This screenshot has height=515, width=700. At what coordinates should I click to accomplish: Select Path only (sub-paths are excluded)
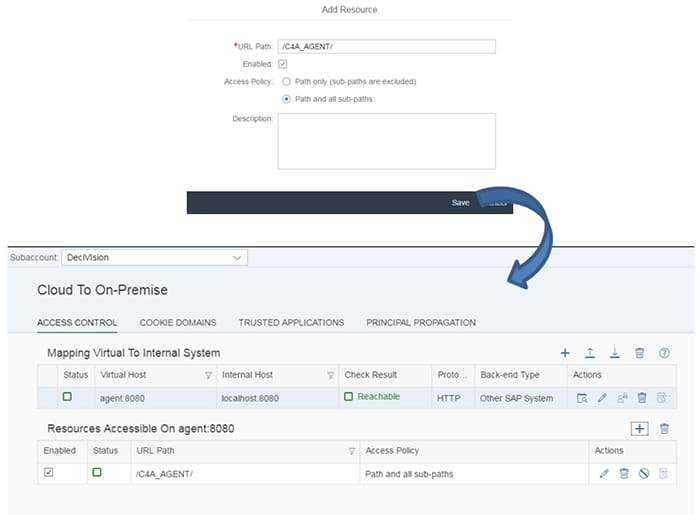(287, 82)
